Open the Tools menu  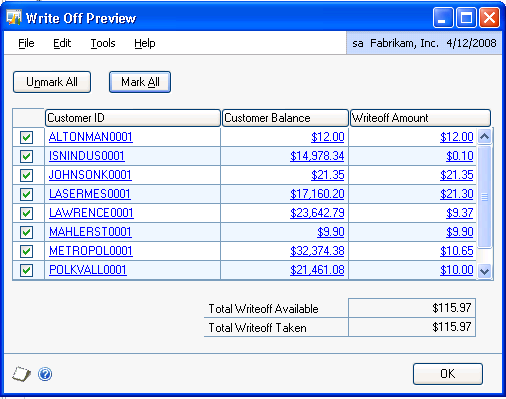pyautogui.click(x=103, y=43)
